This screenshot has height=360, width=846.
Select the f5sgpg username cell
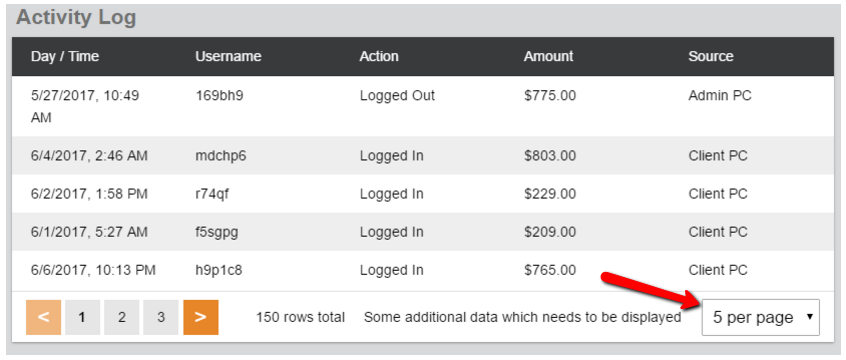point(217,232)
